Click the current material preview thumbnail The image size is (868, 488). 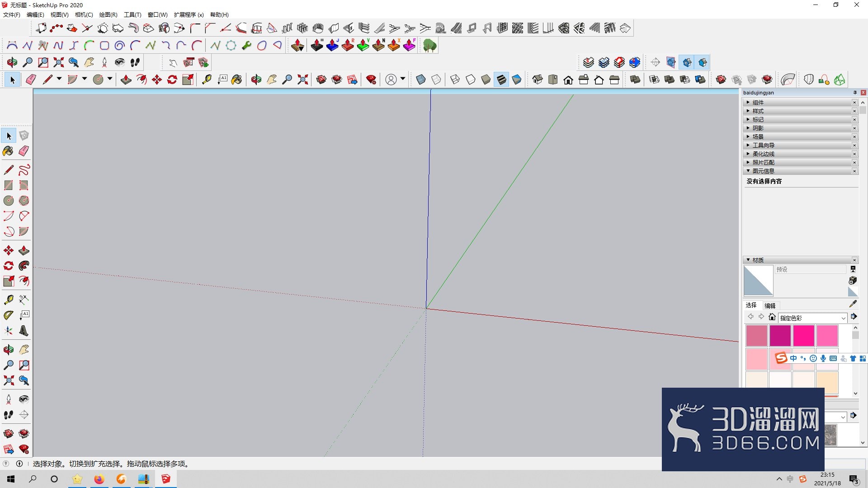(x=758, y=281)
